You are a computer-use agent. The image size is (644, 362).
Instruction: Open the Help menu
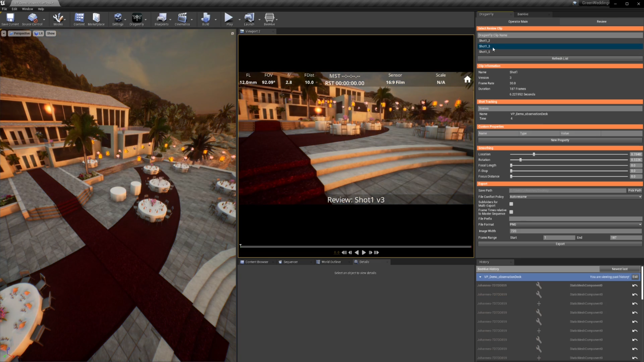(41, 9)
